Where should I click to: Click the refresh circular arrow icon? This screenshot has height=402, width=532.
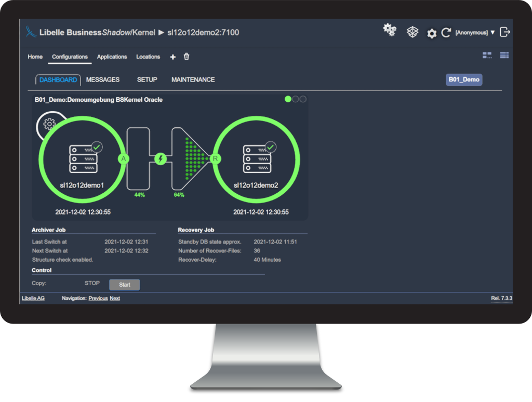click(446, 33)
